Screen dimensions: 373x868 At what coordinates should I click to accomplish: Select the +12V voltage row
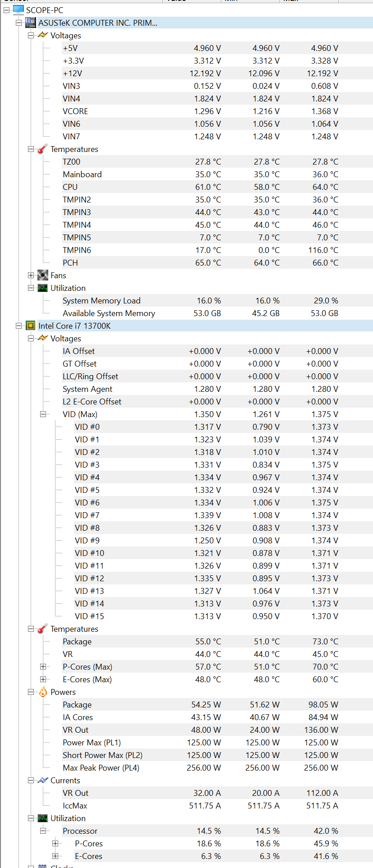[x=217, y=73]
